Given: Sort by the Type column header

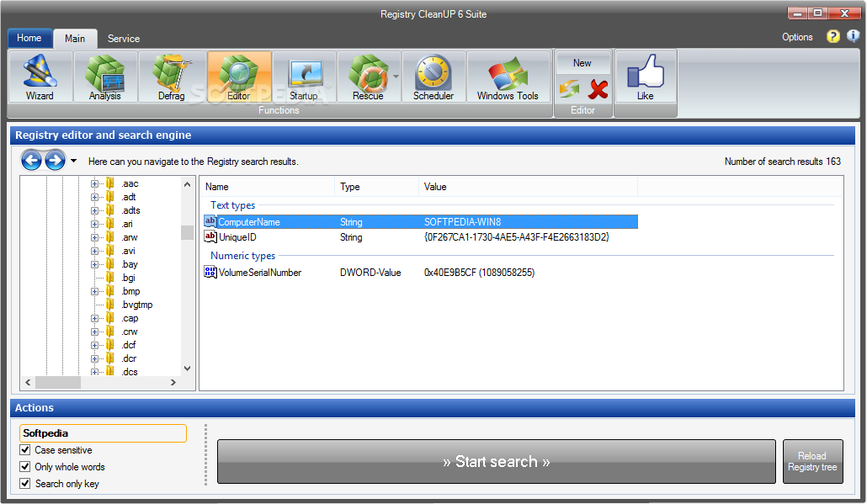Looking at the screenshot, I should tap(376, 187).
